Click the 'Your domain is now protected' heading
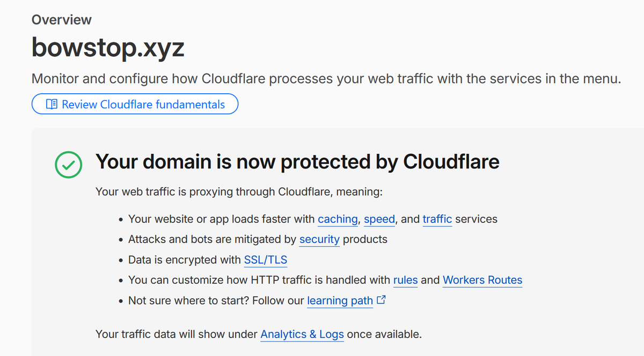Viewport: 644px width, 356px height. click(297, 161)
